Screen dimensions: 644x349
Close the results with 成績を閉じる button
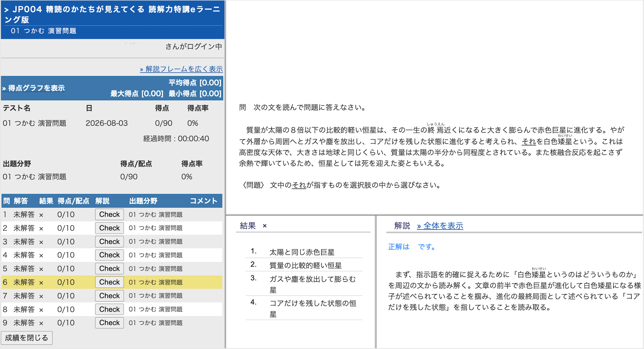click(x=27, y=338)
